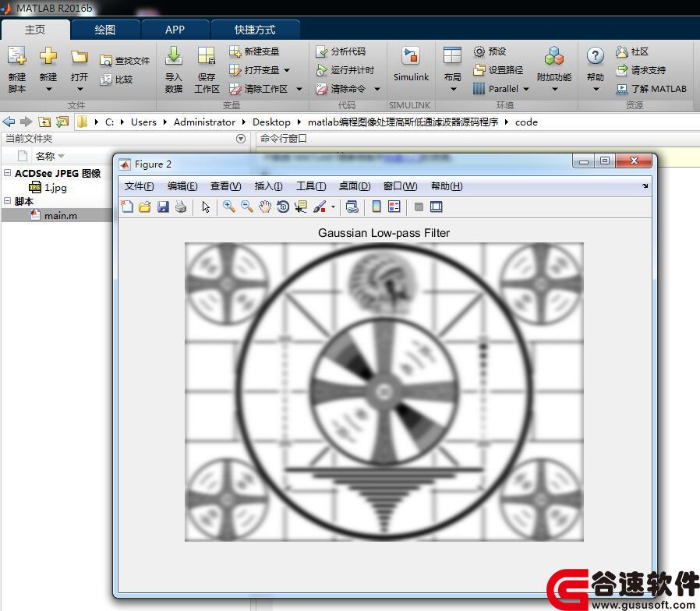Collapse 脚本 group in file browser
Screen dimensions: 700x611
click(x=7, y=201)
